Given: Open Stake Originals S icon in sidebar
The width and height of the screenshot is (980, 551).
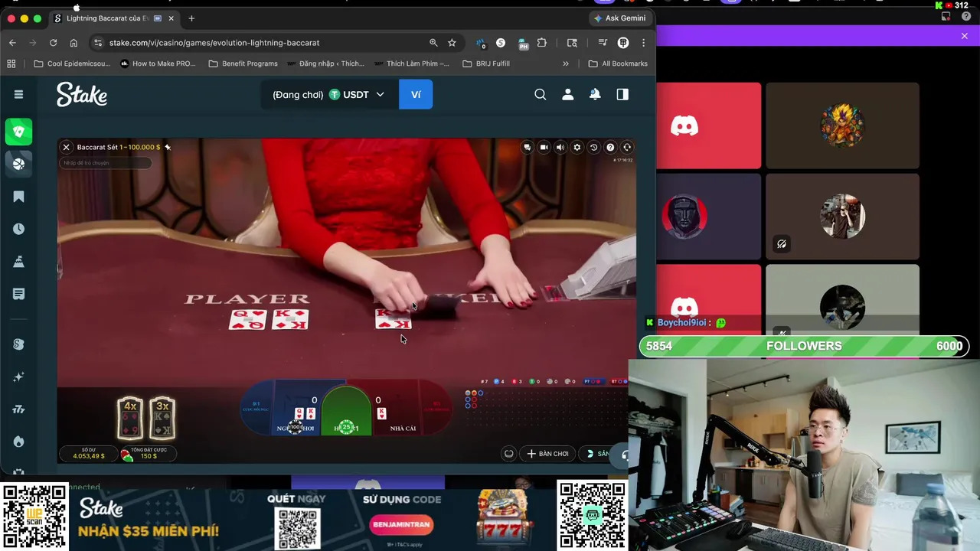Looking at the screenshot, I should pos(19,344).
